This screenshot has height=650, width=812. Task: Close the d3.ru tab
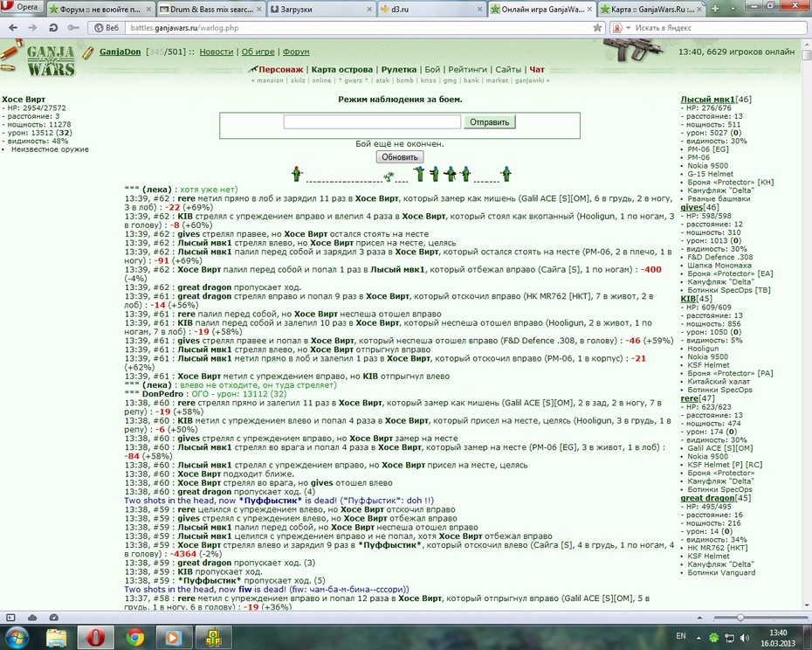(x=479, y=10)
